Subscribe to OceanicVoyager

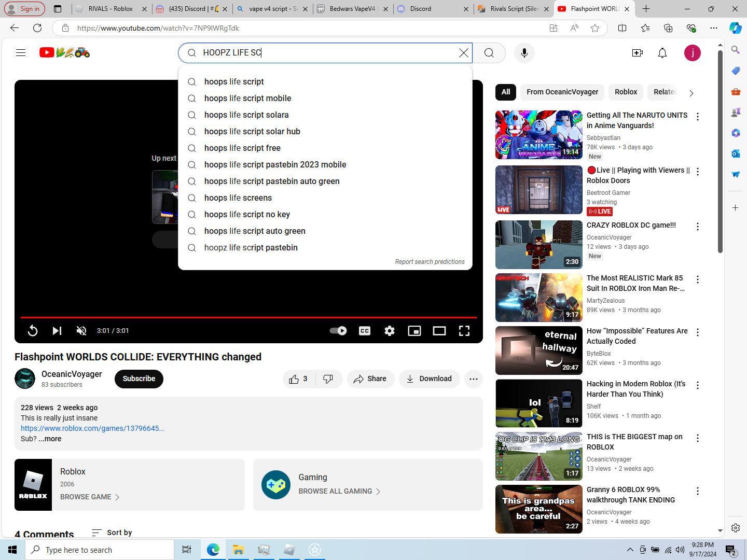tap(139, 379)
